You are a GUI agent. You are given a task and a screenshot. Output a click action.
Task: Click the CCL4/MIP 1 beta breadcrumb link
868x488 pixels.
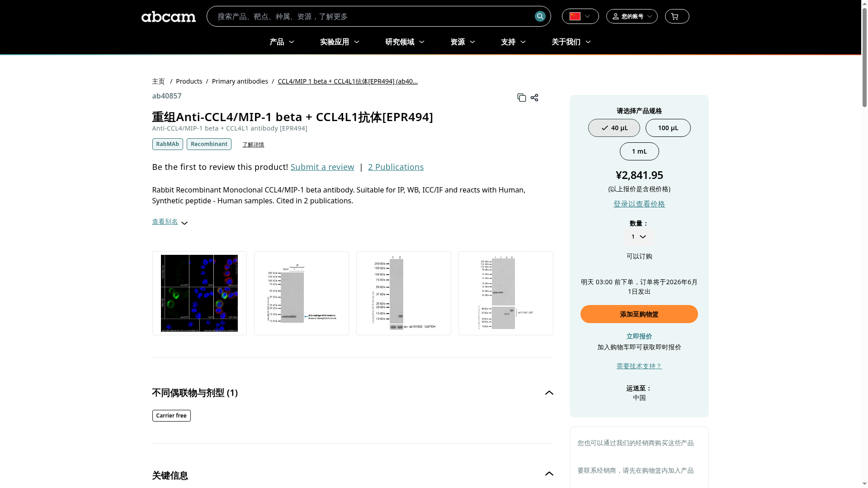pos(348,81)
